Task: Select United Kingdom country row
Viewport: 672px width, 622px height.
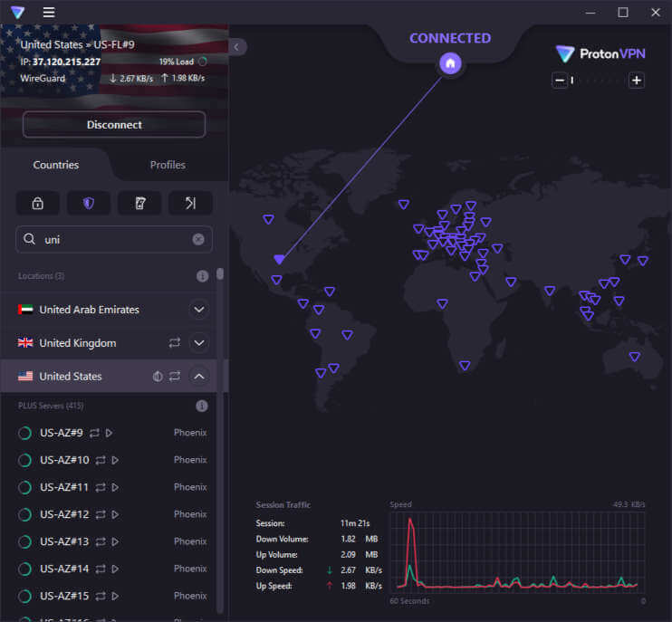Action: tap(109, 343)
